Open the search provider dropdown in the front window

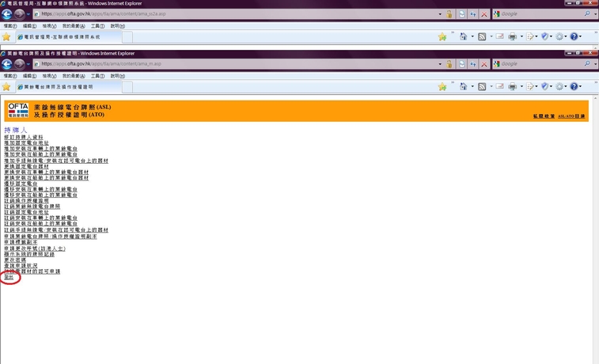[x=593, y=63]
